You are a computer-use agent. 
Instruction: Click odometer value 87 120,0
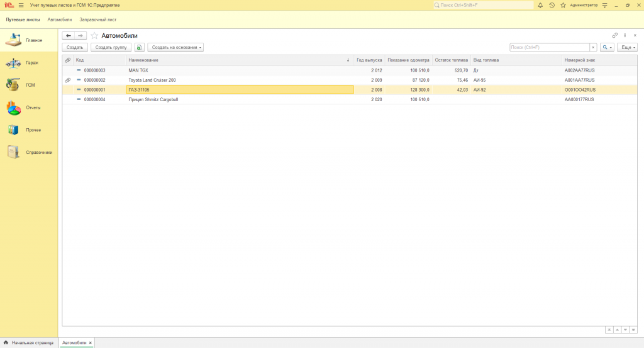(x=408, y=80)
